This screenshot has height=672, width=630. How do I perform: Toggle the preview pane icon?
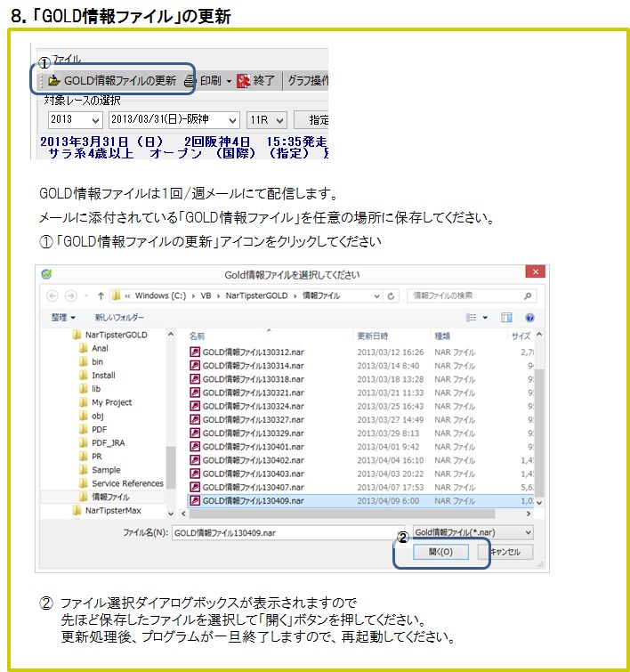point(506,318)
